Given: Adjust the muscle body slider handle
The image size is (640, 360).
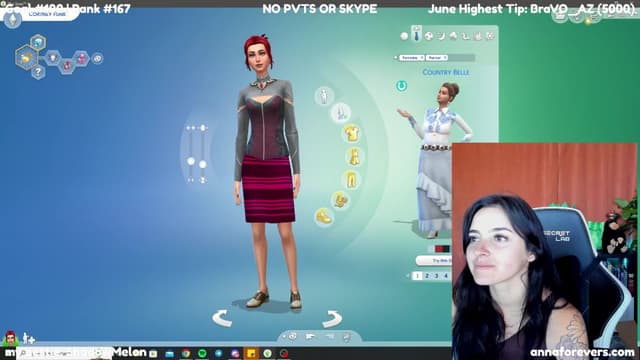Looking at the screenshot, I should (x=191, y=161).
